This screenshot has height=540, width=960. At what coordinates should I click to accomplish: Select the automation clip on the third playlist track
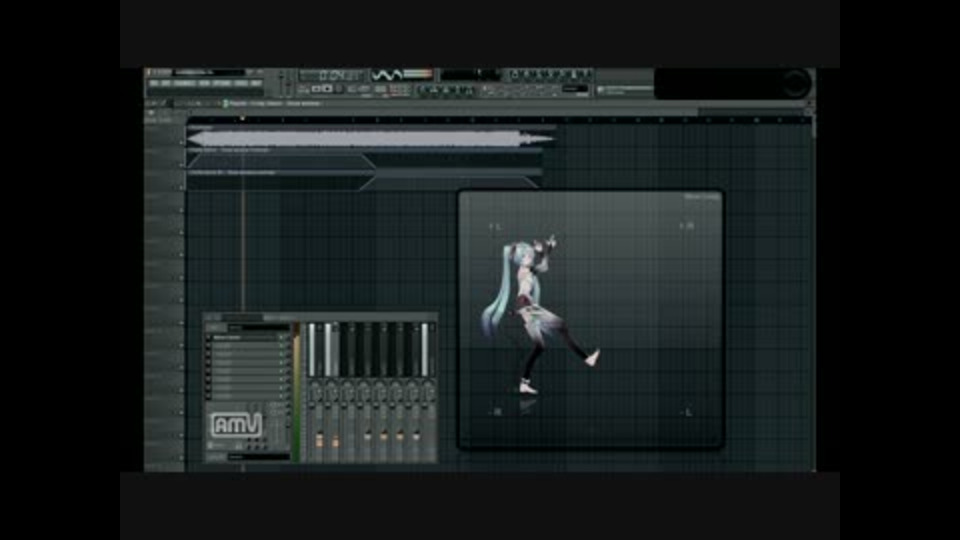364,181
